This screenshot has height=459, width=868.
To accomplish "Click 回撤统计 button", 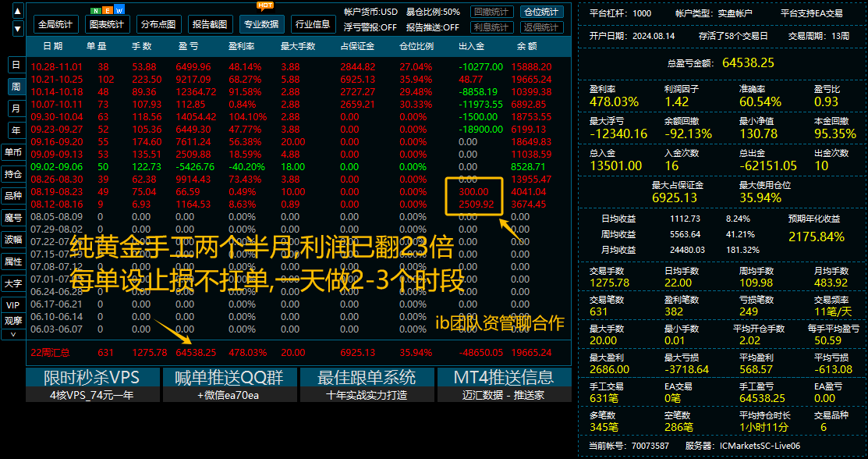I will 491,12.
